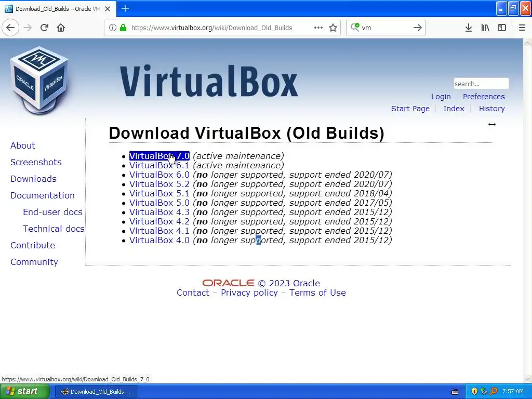Open the Terms of Use link

click(x=317, y=293)
